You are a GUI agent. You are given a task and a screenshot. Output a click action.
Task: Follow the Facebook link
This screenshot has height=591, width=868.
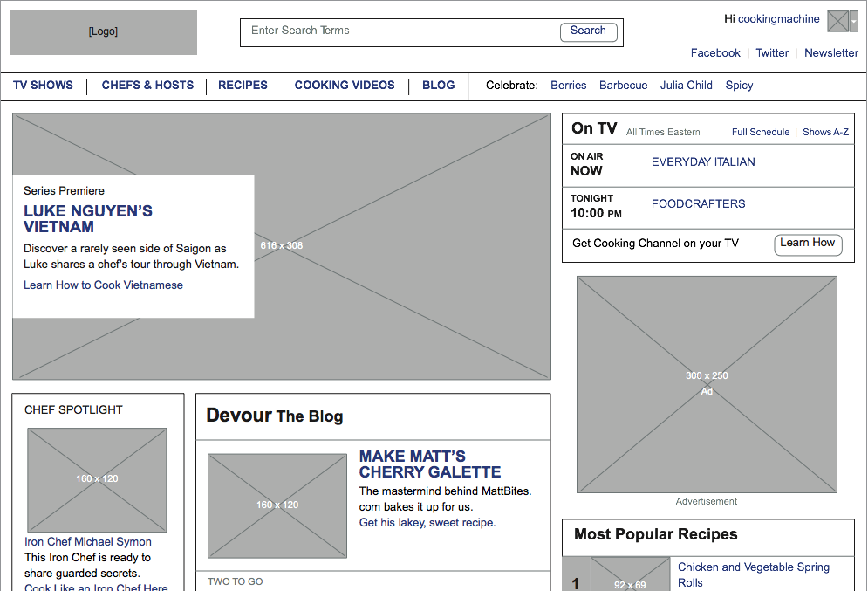tap(715, 53)
